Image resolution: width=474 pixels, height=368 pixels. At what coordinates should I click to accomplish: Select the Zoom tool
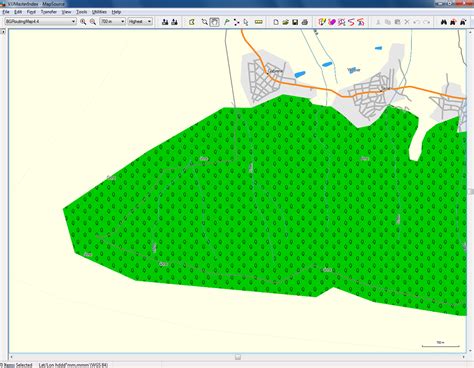[205, 22]
